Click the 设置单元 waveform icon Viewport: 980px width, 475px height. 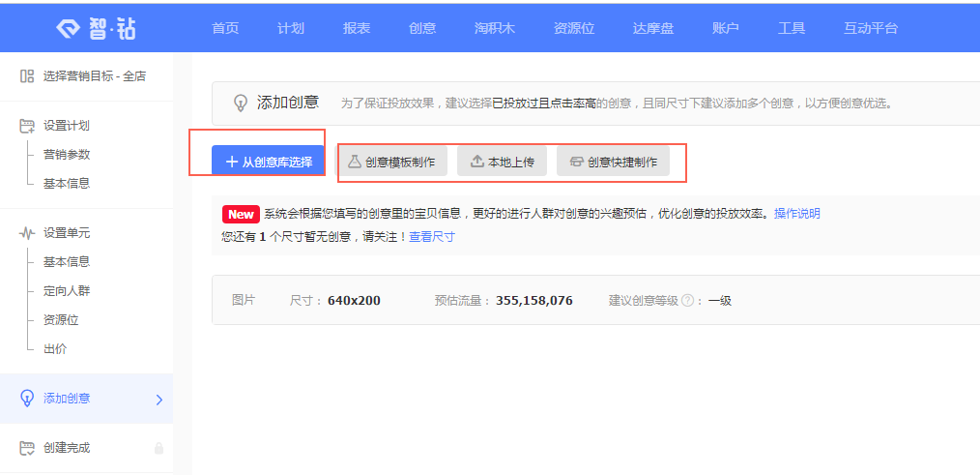tap(26, 233)
